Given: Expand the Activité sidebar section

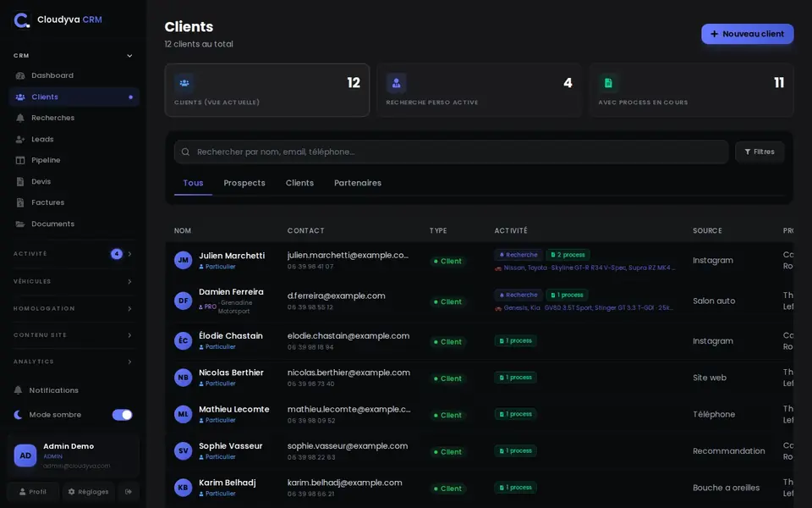Looking at the screenshot, I should tap(73, 254).
